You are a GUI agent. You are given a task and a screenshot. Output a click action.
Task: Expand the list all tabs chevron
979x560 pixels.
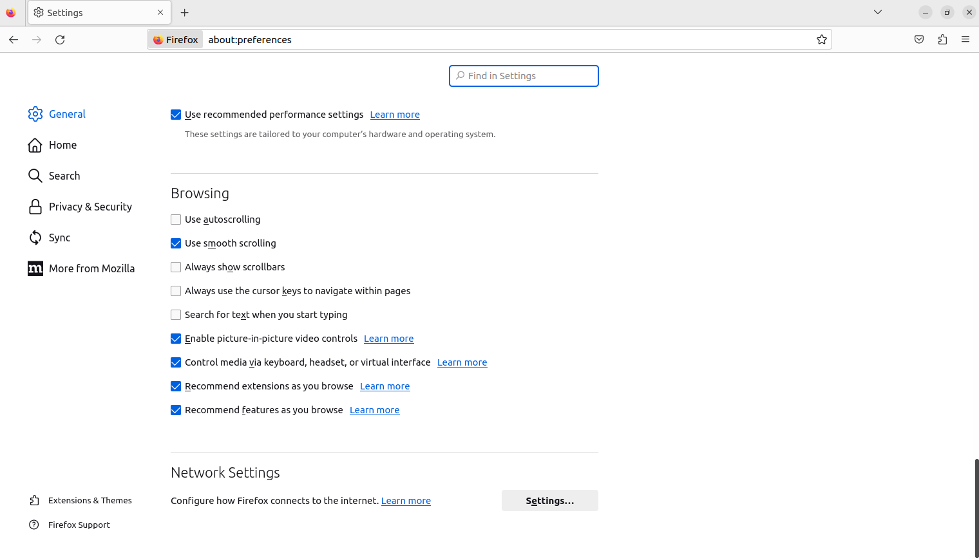point(877,12)
